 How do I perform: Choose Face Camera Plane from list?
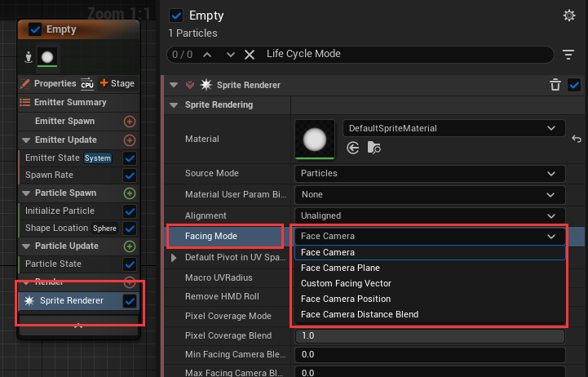point(340,268)
